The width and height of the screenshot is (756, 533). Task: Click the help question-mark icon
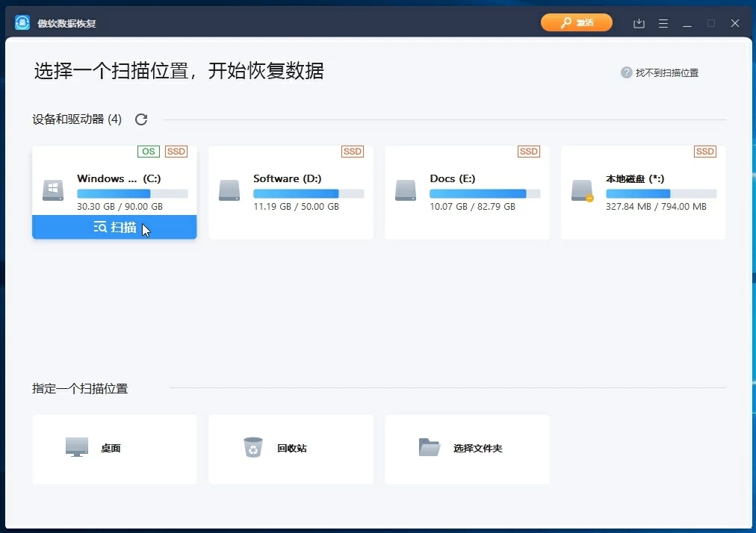coord(625,72)
